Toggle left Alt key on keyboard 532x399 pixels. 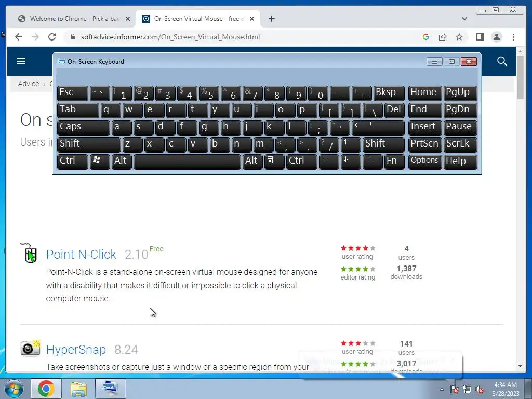coord(122,161)
